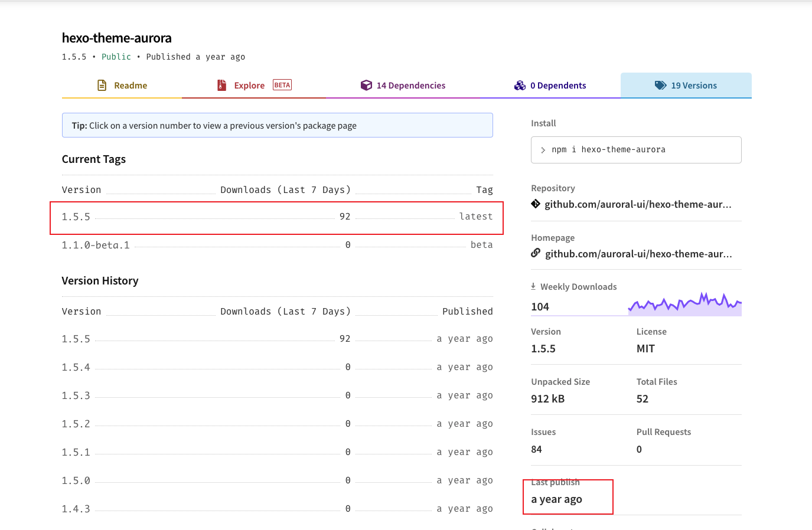Screen dimensions: 812x530
Task: Click the Published column header
Action: point(468,312)
